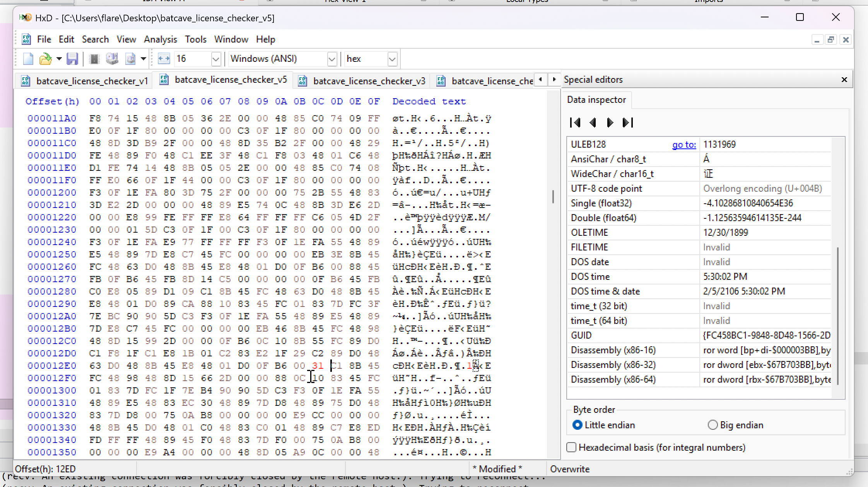Select the offset row 00001200
Screen dimensions: 868x487
52,192
